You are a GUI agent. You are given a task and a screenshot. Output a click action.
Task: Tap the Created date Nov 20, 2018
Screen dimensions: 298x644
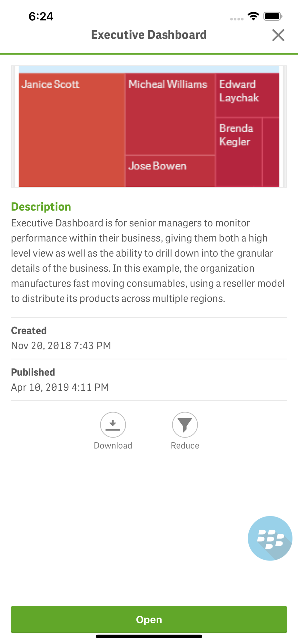tap(61, 346)
